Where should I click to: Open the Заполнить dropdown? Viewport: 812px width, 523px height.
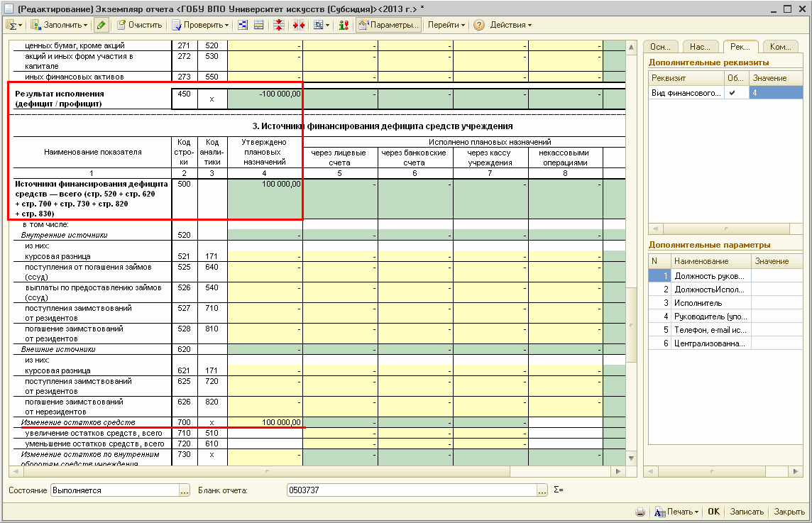click(x=60, y=25)
